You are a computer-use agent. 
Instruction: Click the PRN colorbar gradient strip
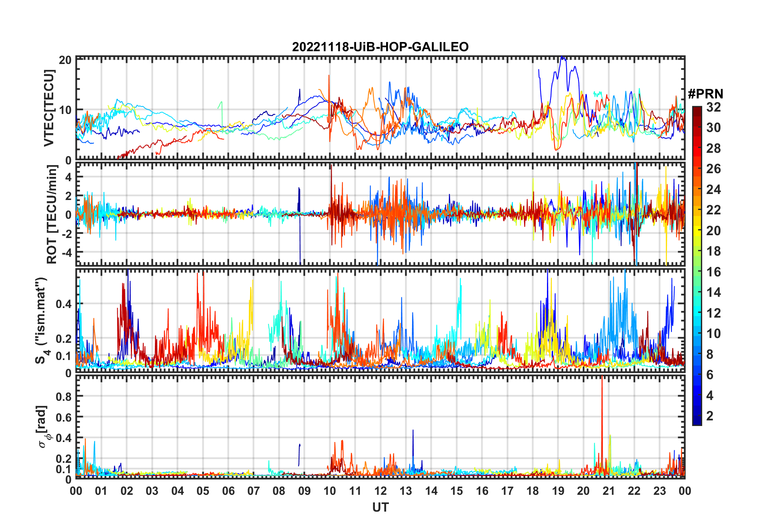click(x=697, y=266)
